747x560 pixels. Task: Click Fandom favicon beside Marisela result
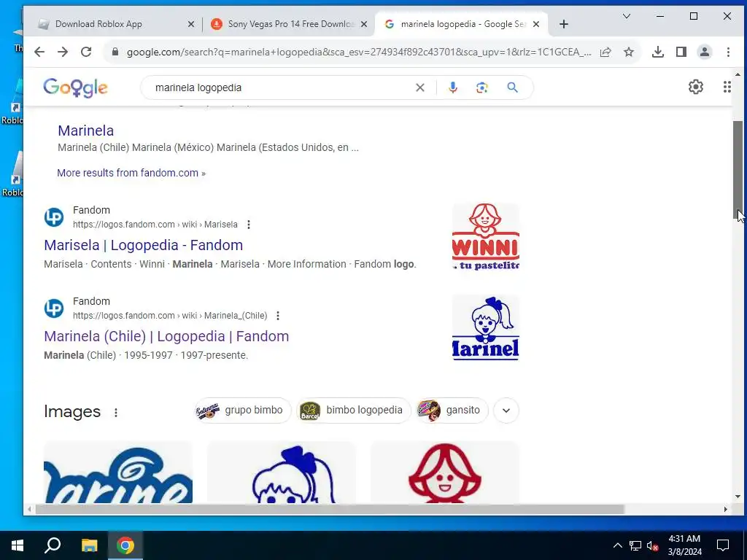point(54,217)
